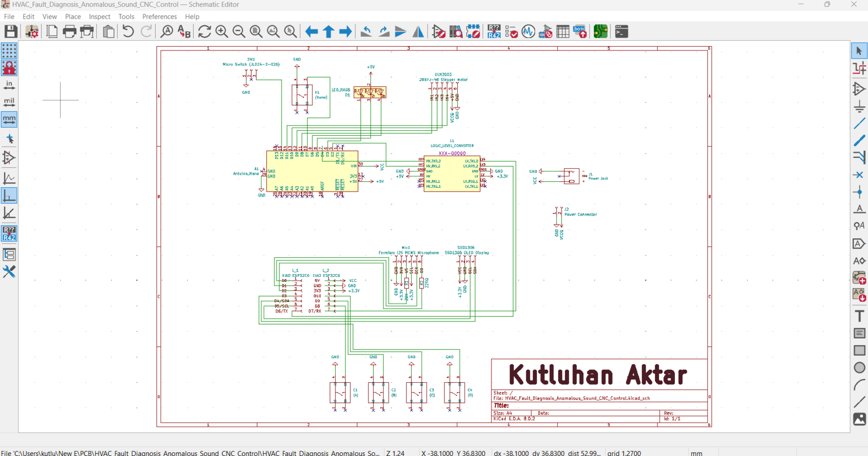Run the Electrical Rules Checker

511,31
